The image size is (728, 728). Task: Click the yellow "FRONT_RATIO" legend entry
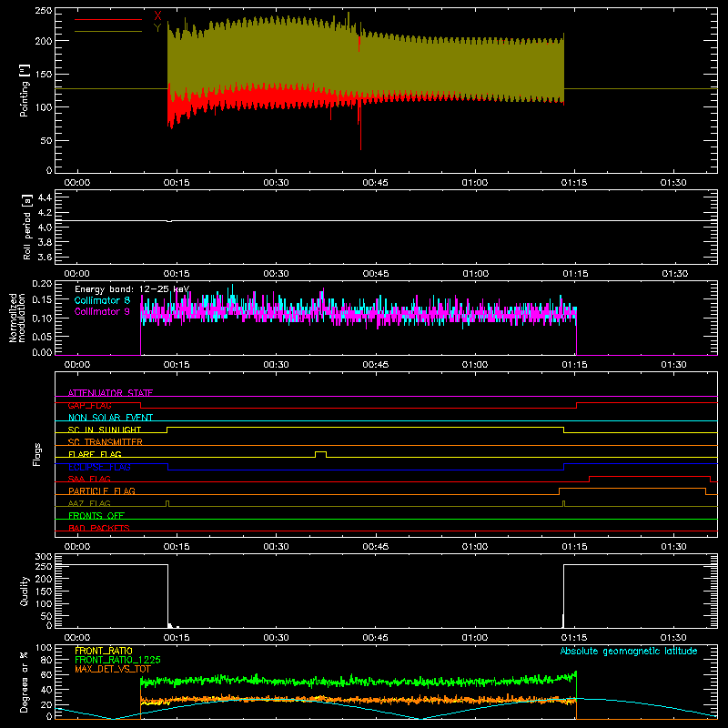104,651
